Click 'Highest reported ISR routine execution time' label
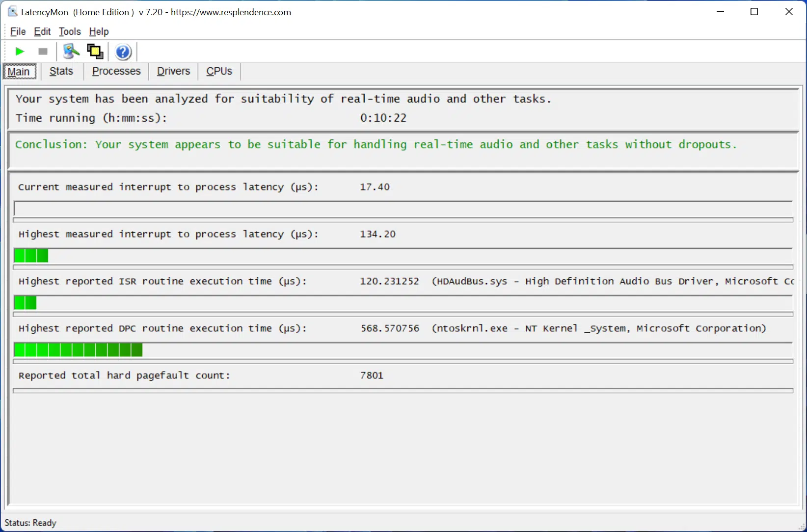 tap(162, 281)
